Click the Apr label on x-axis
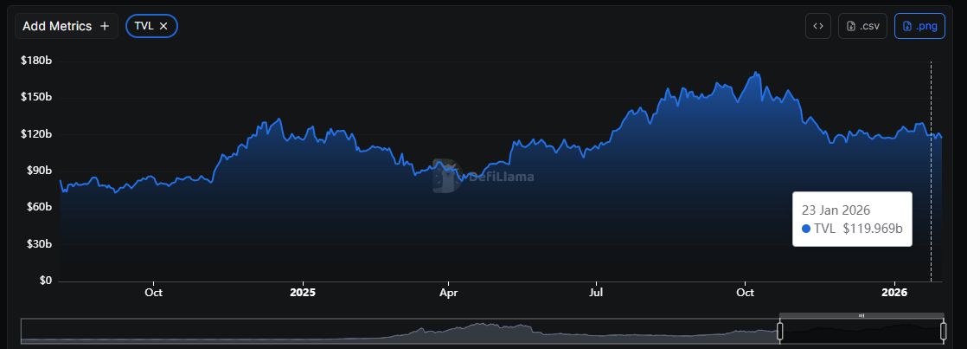 coord(448,293)
